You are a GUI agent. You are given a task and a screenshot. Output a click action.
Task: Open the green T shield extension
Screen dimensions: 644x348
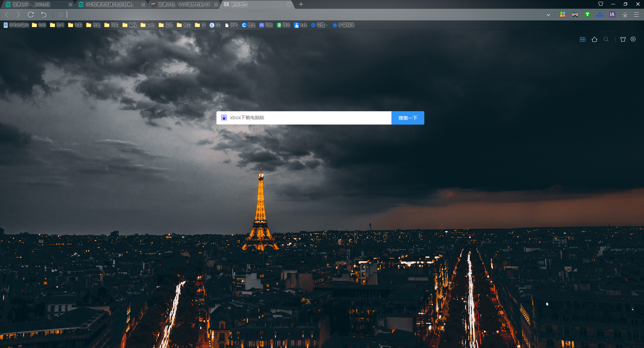click(587, 14)
